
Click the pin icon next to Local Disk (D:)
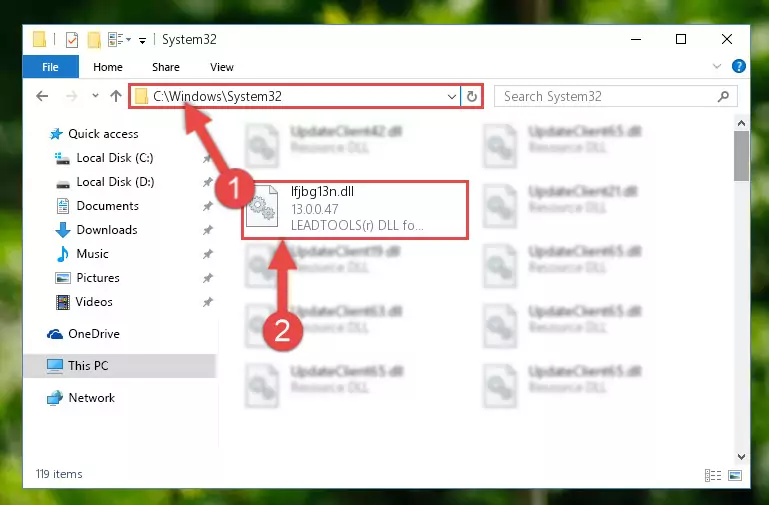coord(208,182)
